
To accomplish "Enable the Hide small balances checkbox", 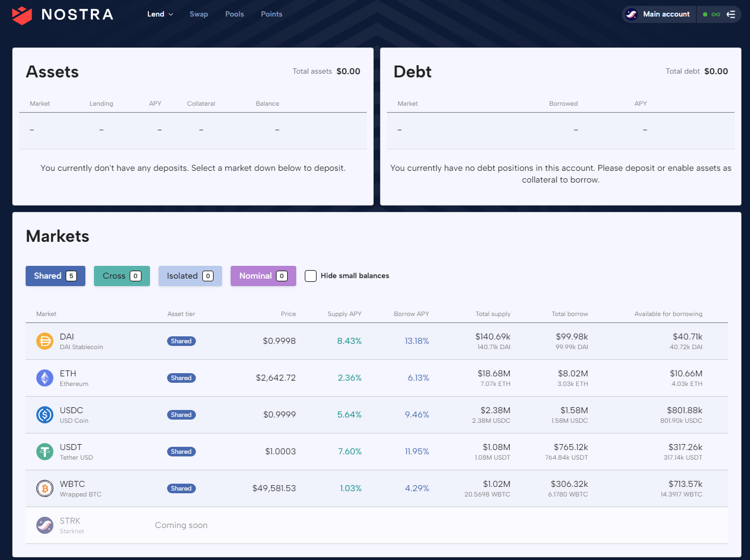I will (311, 276).
